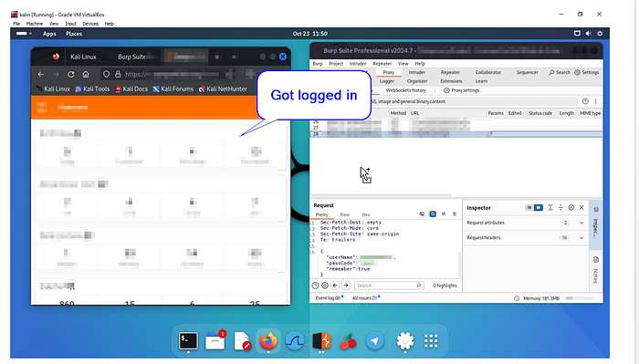The image size is (639, 364).
Task: Open Kali Forums bookmark
Action: pos(173,88)
